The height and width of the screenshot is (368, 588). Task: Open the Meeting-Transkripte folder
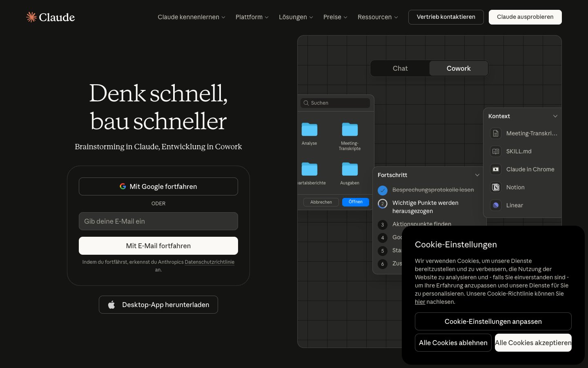350,129
